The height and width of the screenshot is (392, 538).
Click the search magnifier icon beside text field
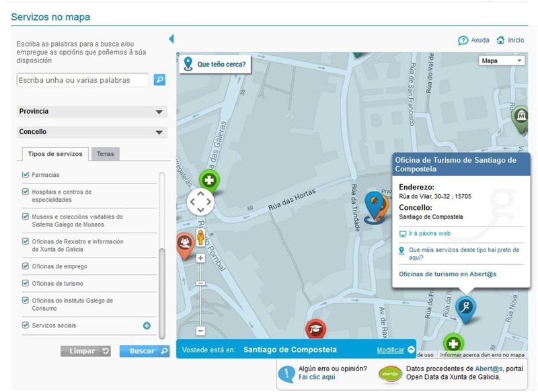tap(159, 80)
